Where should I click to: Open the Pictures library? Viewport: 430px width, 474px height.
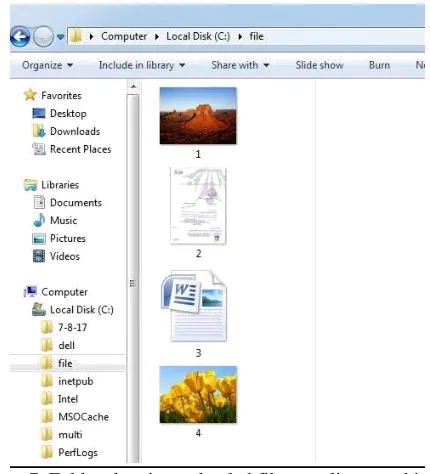tap(68, 238)
